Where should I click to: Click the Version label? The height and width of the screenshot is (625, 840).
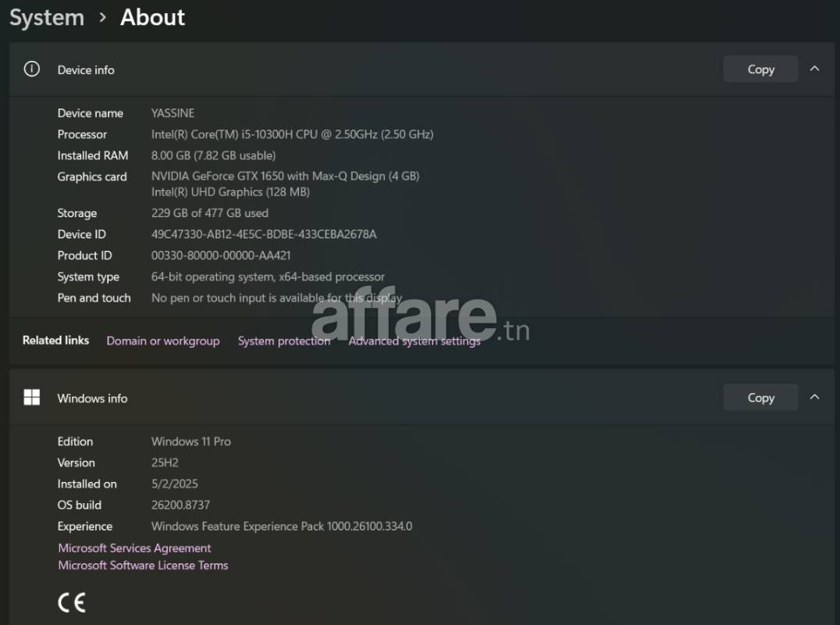(76, 462)
